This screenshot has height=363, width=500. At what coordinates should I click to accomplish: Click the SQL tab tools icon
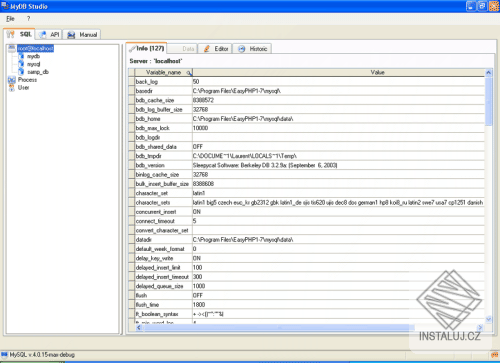[10, 34]
